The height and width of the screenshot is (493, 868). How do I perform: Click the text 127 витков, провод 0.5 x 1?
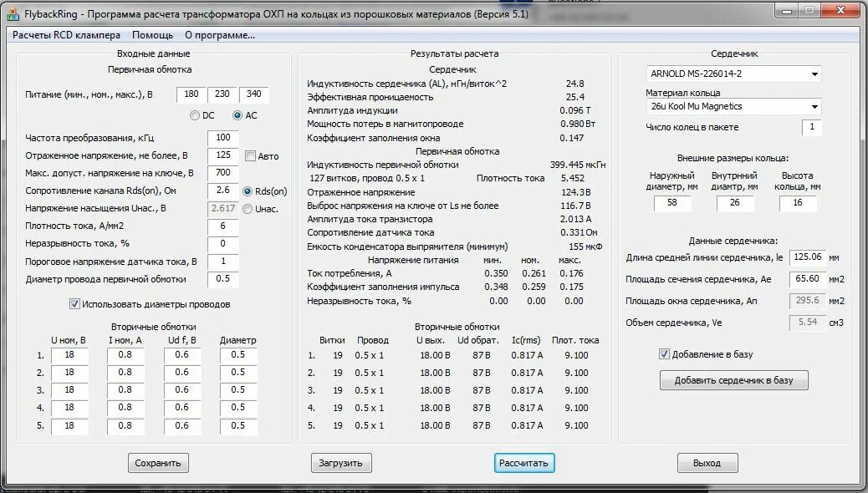367,178
